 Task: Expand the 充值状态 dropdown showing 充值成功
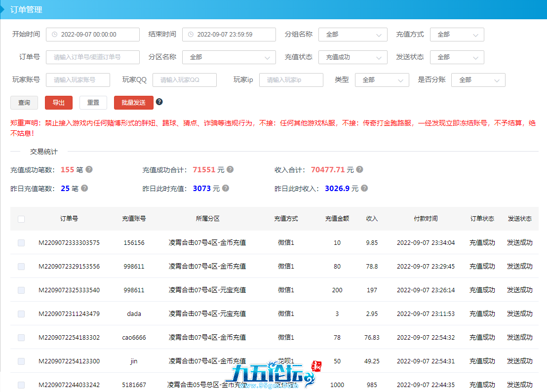pos(352,57)
